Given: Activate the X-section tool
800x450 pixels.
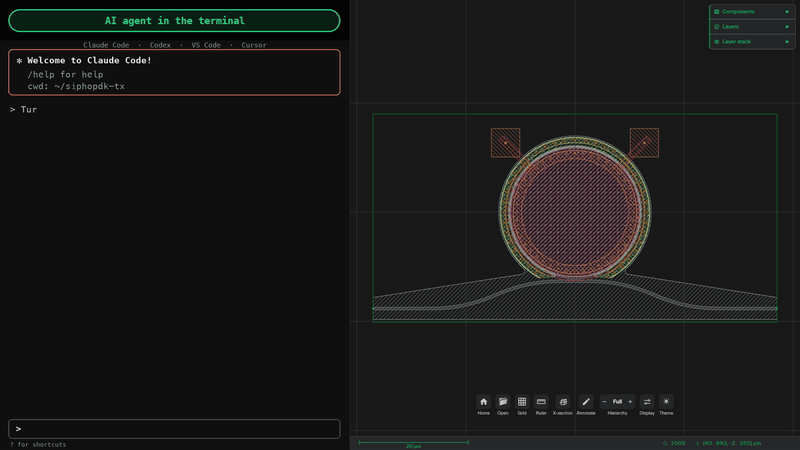Looking at the screenshot, I should pyautogui.click(x=563, y=402).
